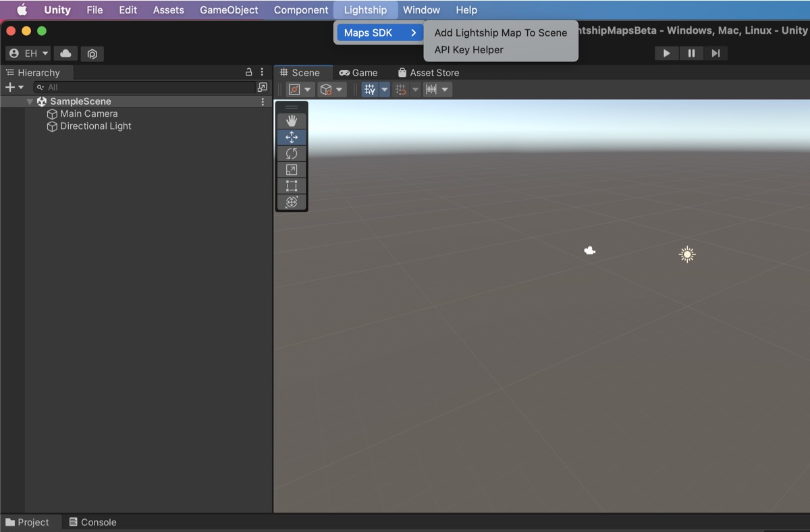Click the Main Camera gizmo in scene
Screen dimensions: 810x532
point(590,250)
